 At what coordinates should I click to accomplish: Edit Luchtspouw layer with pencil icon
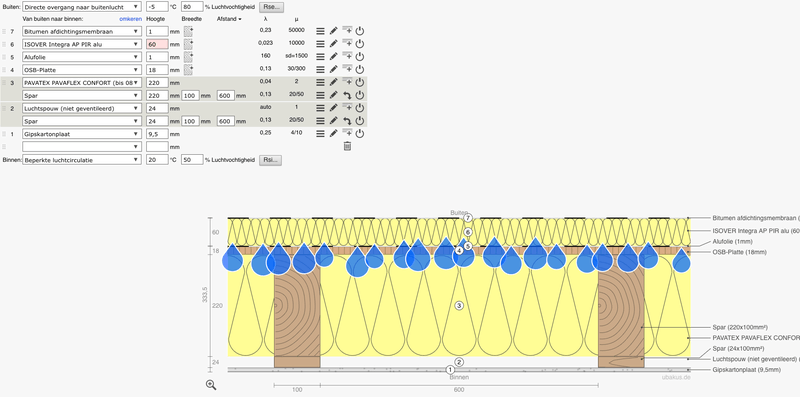(x=334, y=108)
